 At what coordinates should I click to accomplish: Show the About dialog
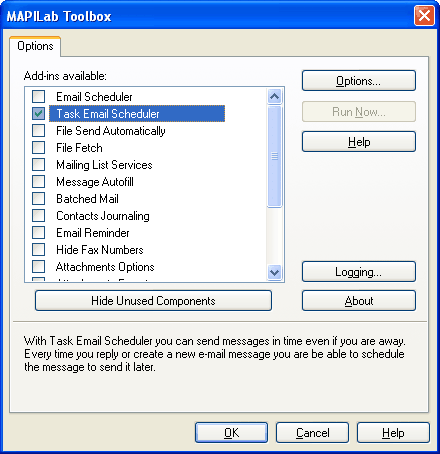point(359,301)
